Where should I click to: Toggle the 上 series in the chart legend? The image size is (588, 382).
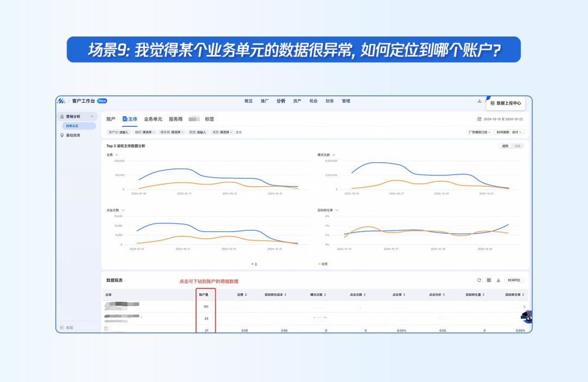[x=254, y=264]
